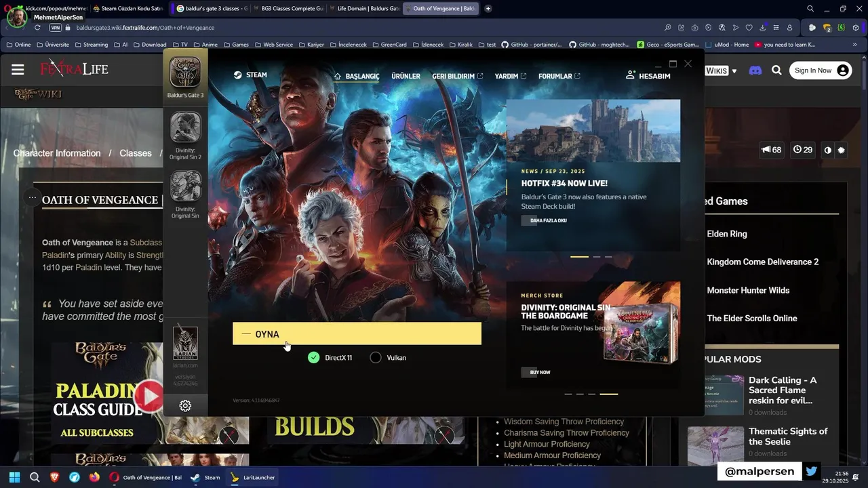Switch to Life Domain browser tab

tap(365, 9)
